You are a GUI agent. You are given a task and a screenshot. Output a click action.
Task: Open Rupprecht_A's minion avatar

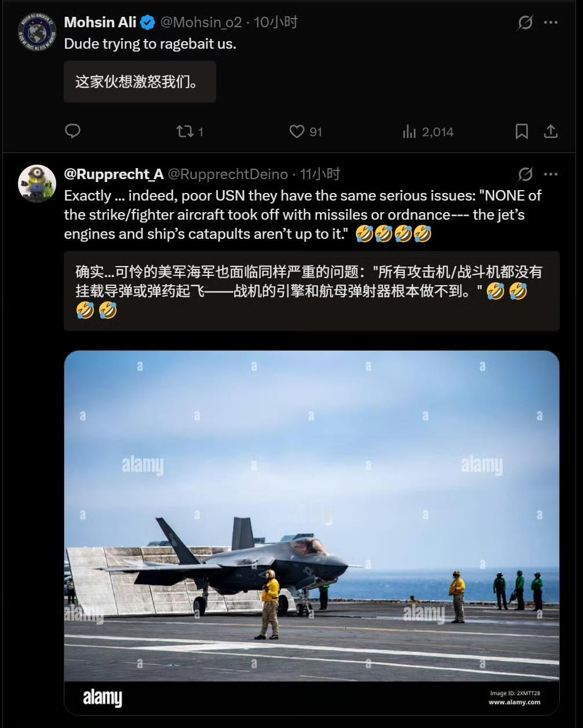pyautogui.click(x=37, y=183)
